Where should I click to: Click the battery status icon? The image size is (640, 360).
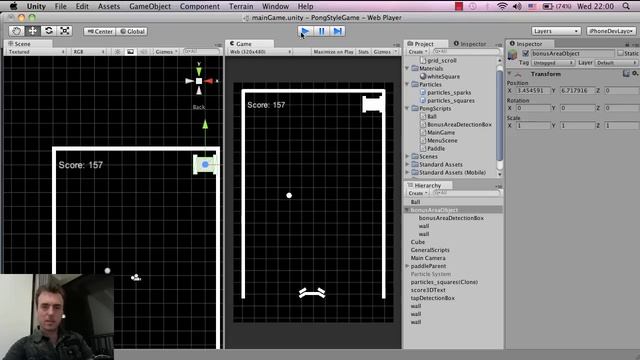548,6
